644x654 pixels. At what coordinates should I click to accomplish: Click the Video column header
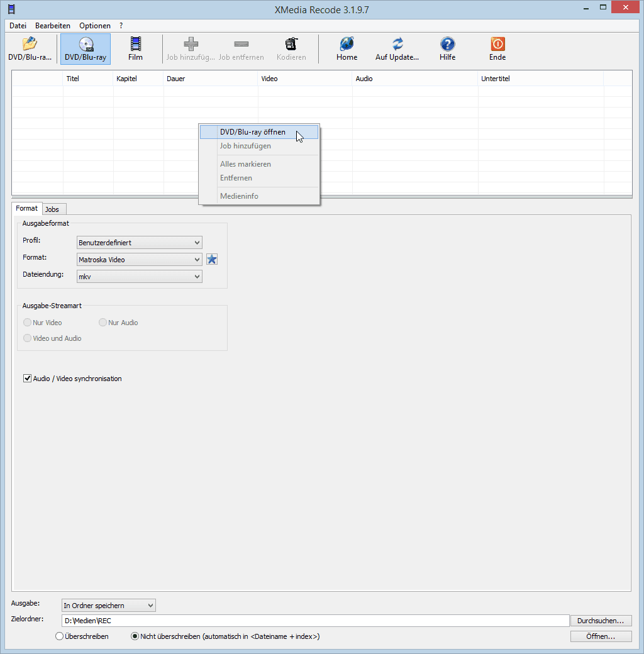(x=305, y=79)
